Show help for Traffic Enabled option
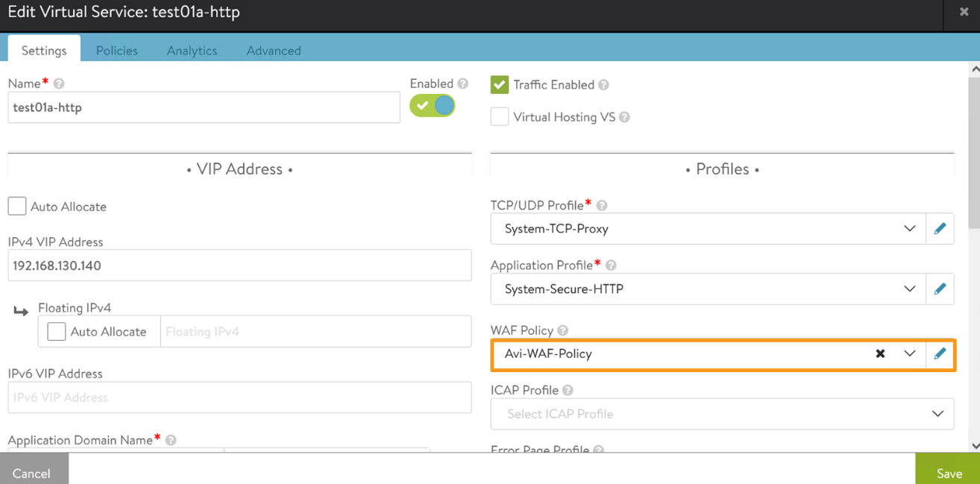The image size is (980, 484). (604, 85)
